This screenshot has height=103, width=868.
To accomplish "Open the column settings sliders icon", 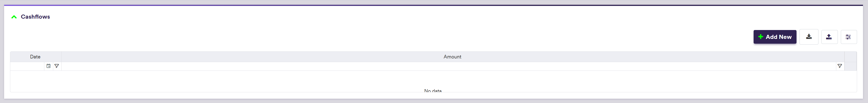I will coord(848,37).
